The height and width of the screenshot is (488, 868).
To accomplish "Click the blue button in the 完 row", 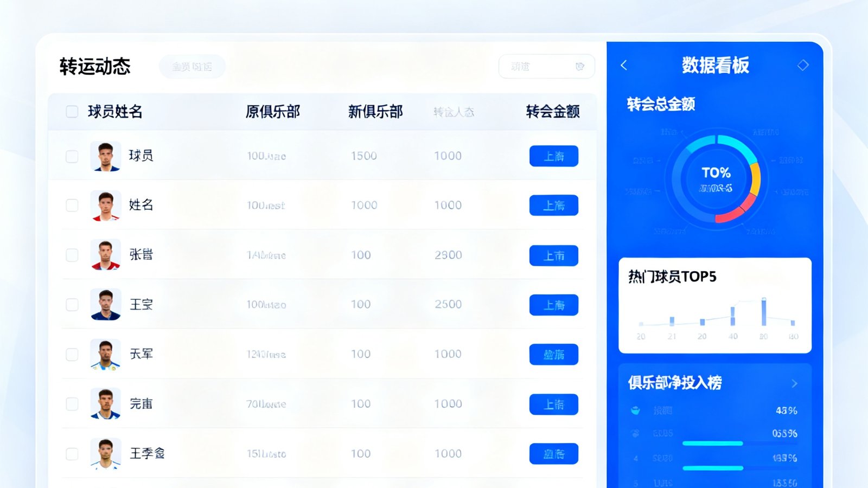I will tap(554, 404).
